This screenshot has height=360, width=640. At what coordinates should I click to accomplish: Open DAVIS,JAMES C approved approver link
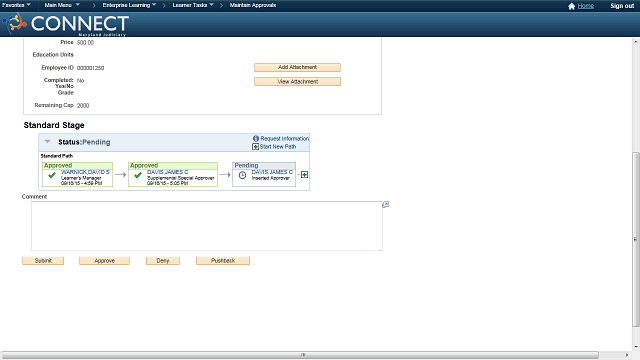click(x=168, y=172)
